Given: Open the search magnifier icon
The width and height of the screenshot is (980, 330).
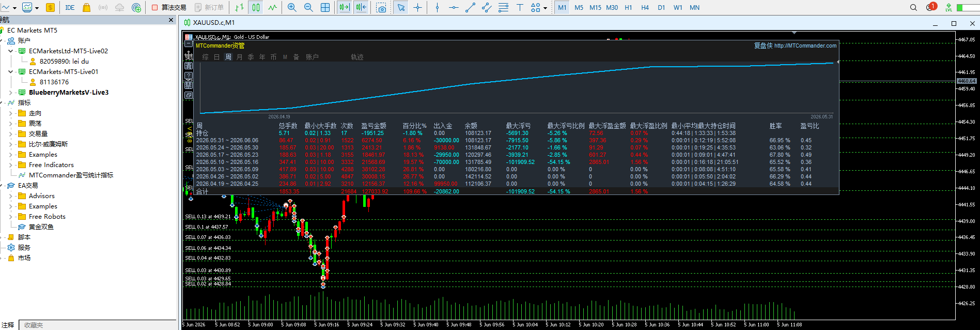Looking at the screenshot, I should [913, 8].
